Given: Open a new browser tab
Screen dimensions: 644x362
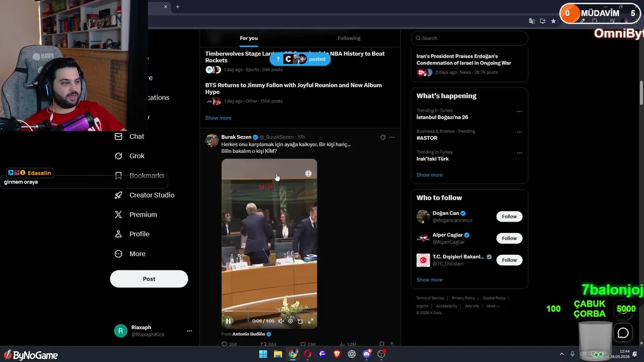Looking at the screenshot, I should [178, 7].
